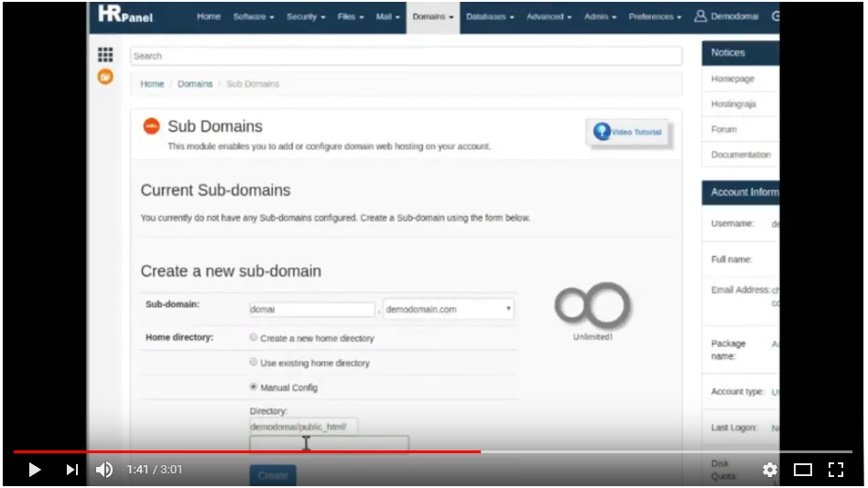
Task: Mute the video volume
Action: pyautogui.click(x=104, y=470)
